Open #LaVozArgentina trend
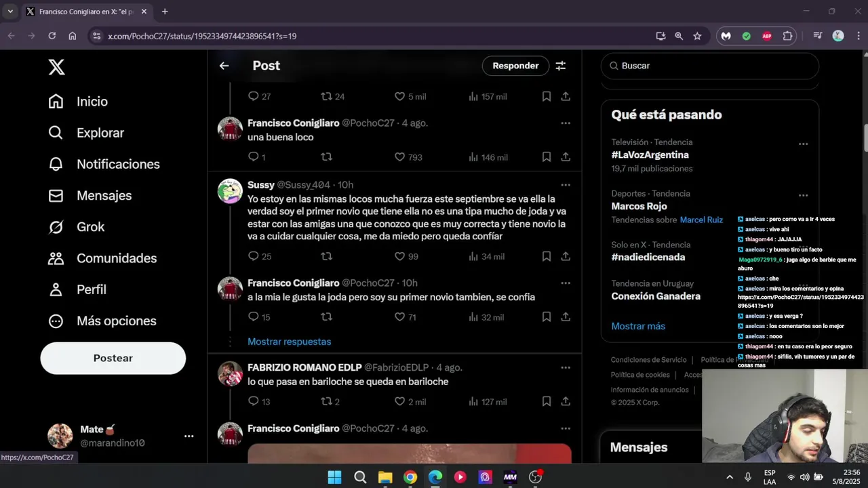Image resolution: width=868 pixels, height=488 pixels. [650, 155]
